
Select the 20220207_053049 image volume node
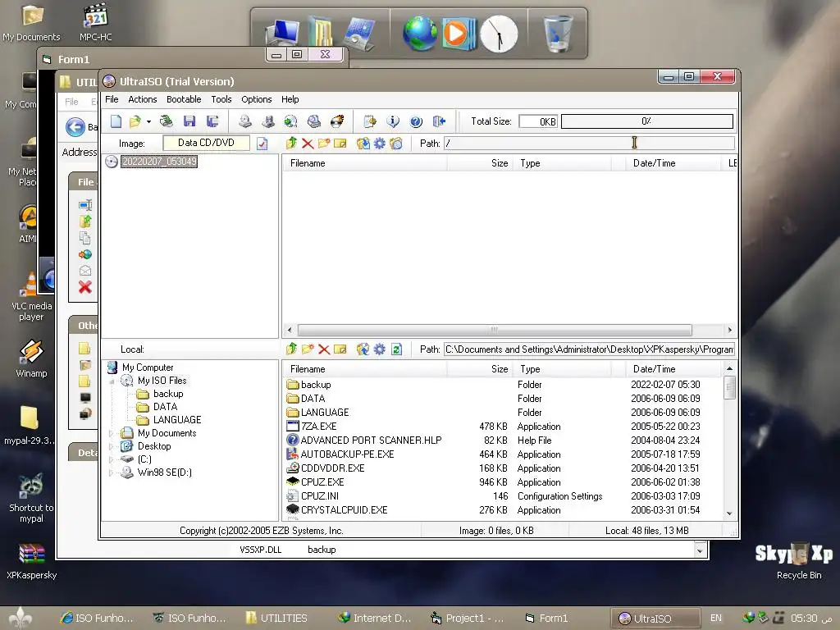point(159,162)
